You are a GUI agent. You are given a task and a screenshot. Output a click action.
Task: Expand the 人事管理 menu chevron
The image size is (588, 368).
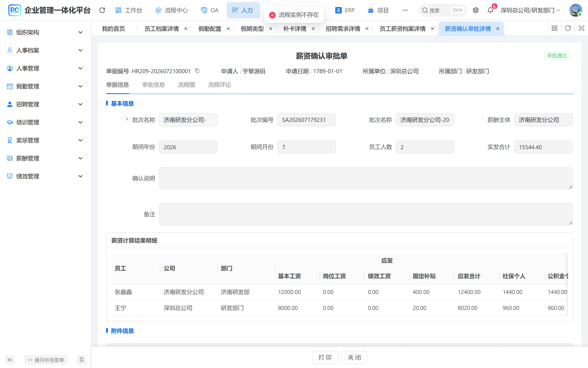point(80,68)
